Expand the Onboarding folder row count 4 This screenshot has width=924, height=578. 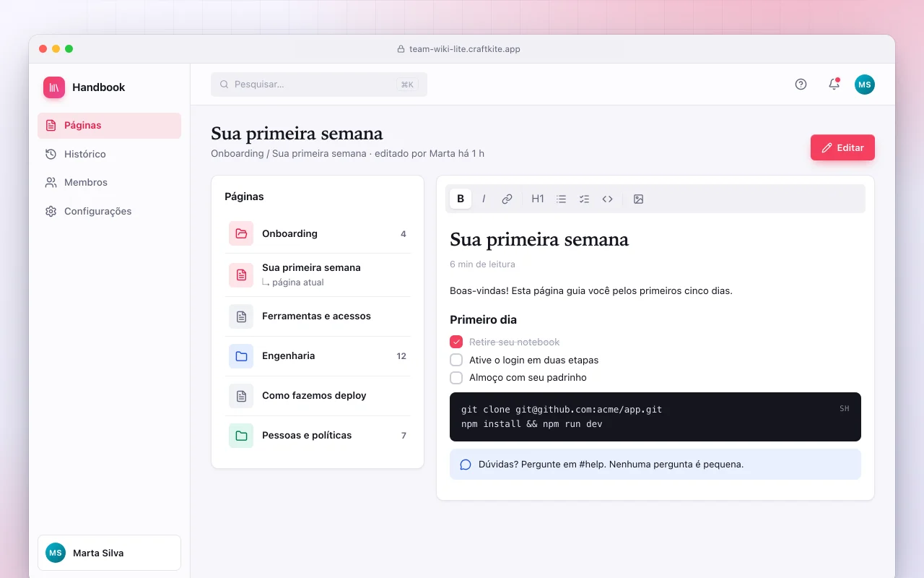(x=318, y=233)
